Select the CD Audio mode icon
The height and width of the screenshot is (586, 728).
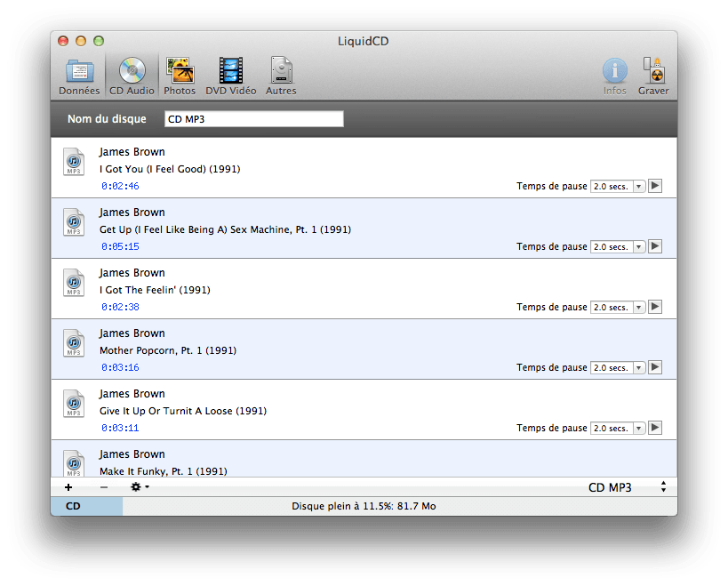131,75
